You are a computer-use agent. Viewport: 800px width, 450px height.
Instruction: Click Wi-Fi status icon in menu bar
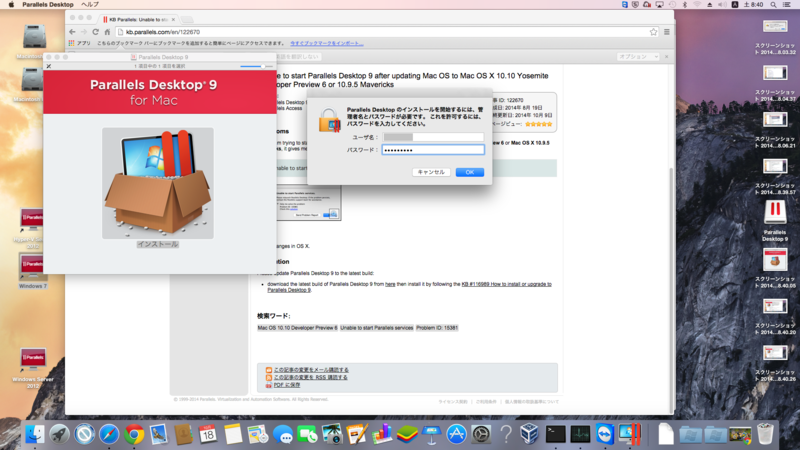pos(697,5)
